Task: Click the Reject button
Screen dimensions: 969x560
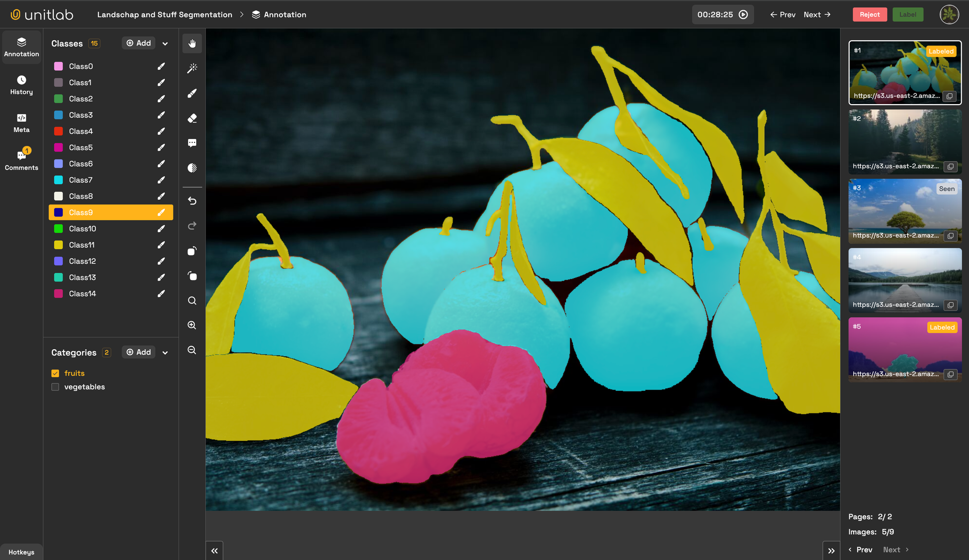Action: coord(870,15)
